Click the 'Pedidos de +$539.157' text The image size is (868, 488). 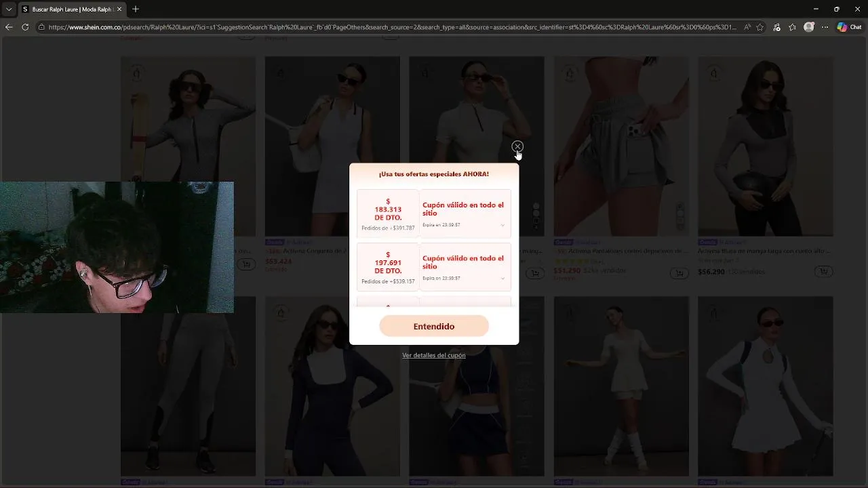pyautogui.click(x=388, y=281)
